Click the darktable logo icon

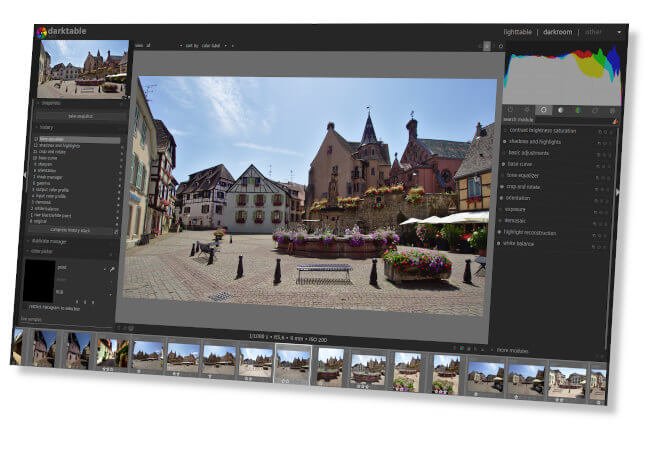pyautogui.click(x=42, y=32)
